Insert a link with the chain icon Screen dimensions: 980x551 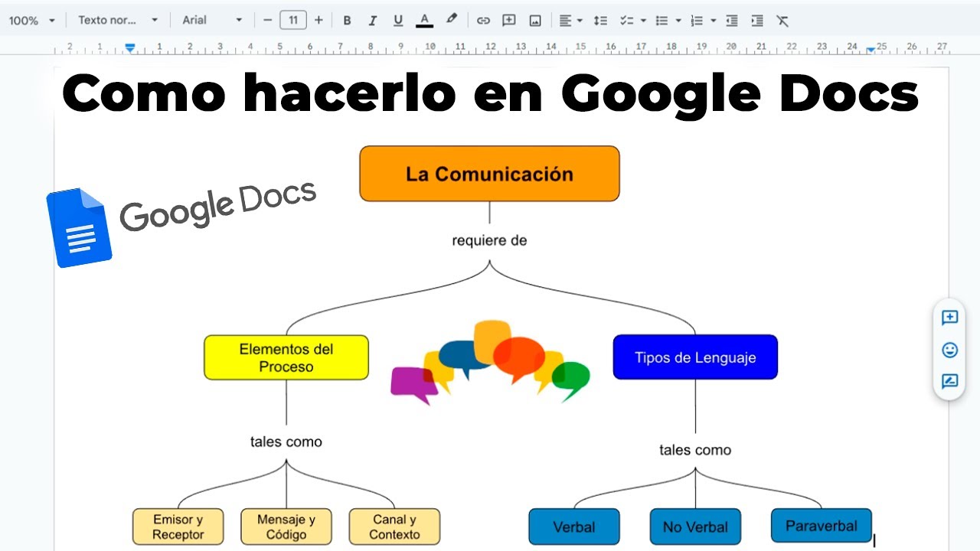click(x=483, y=21)
